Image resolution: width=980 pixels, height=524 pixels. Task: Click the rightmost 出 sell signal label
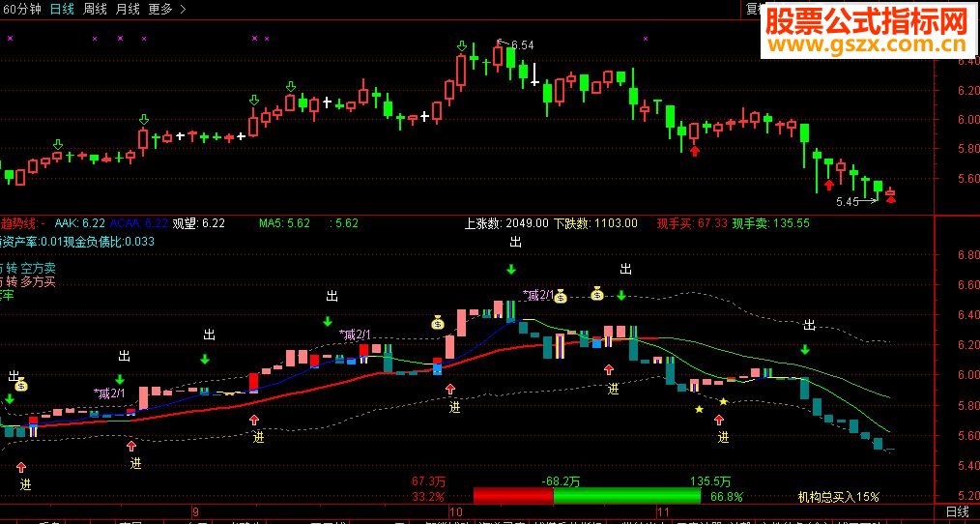coord(809,325)
